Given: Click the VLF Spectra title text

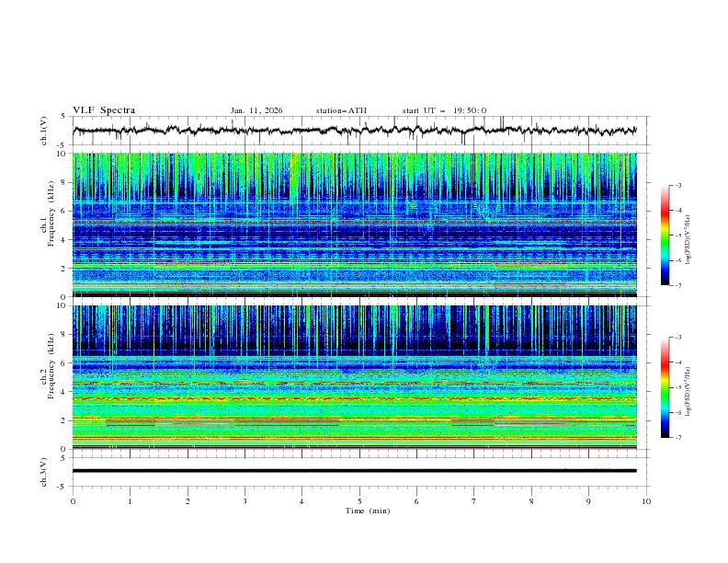Looking at the screenshot, I should pyautogui.click(x=104, y=110).
